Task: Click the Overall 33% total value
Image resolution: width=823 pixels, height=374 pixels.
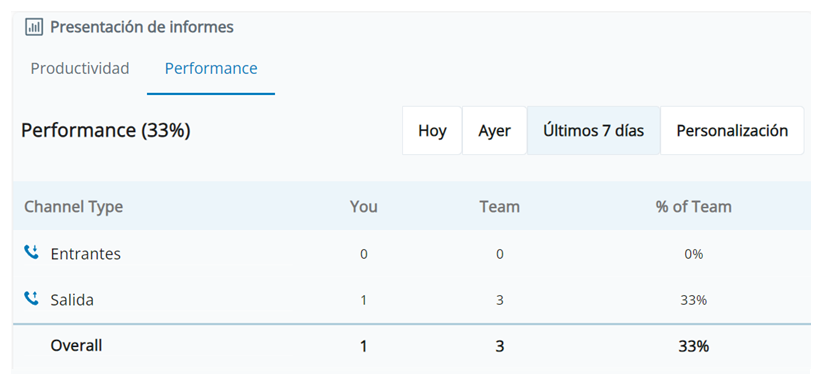Action: 693,346
